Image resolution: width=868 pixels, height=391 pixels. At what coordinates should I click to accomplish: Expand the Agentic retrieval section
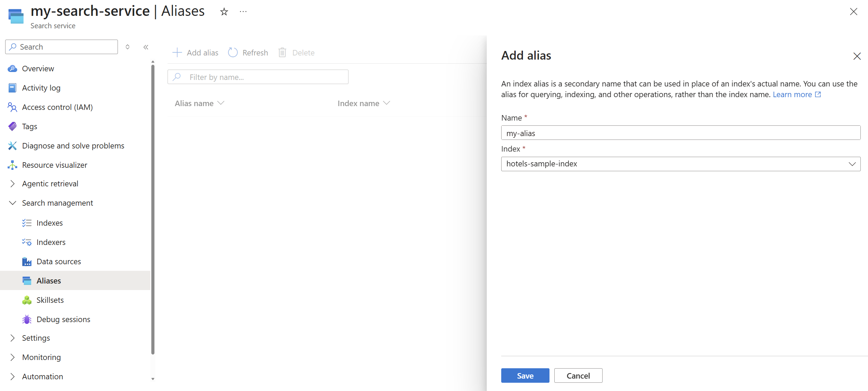pyautogui.click(x=12, y=184)
